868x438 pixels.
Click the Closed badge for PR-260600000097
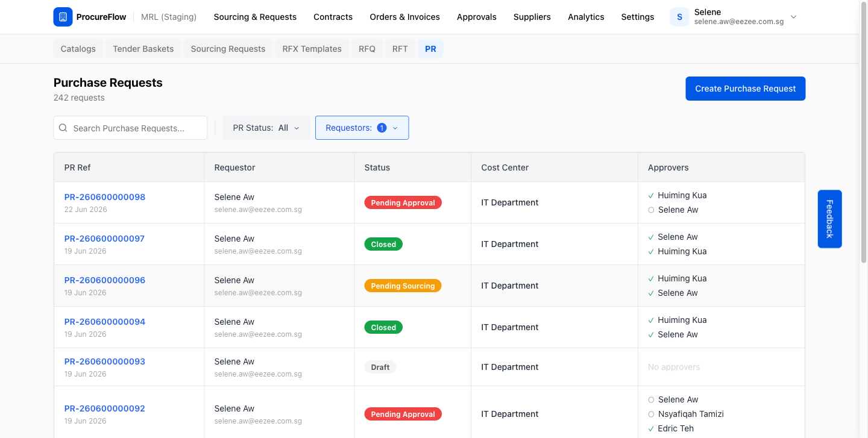383,244
